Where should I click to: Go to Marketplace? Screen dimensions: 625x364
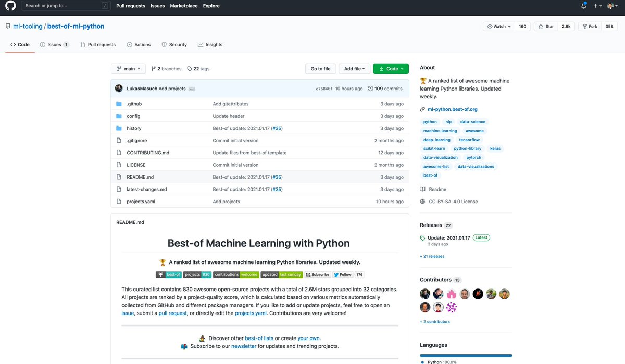click(x=184, y=6)
